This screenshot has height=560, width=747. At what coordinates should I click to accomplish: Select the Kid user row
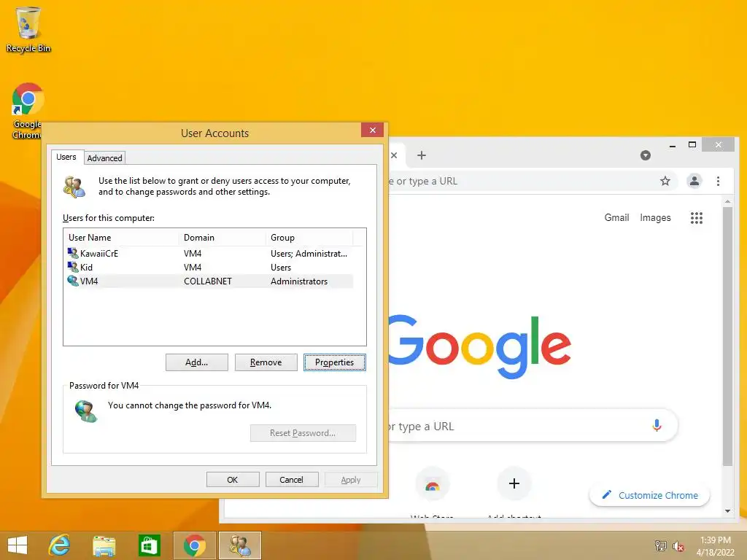[x=209, y=267]
